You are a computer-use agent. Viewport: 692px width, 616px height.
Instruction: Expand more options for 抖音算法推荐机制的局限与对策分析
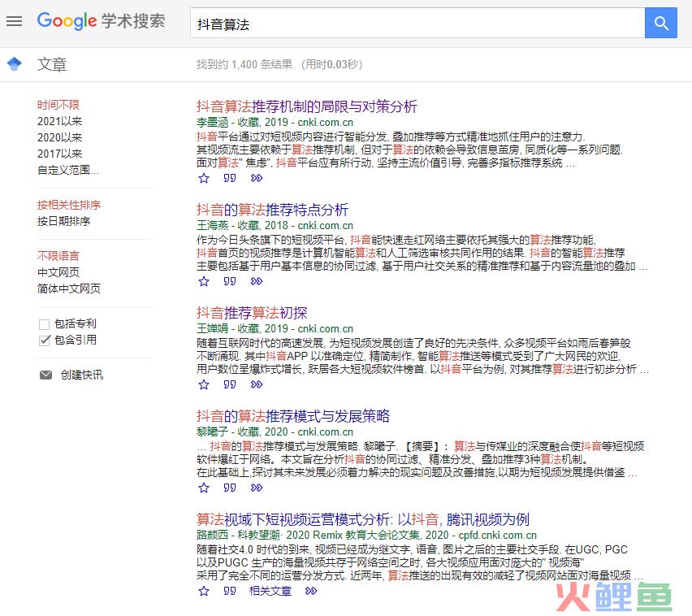257,178
